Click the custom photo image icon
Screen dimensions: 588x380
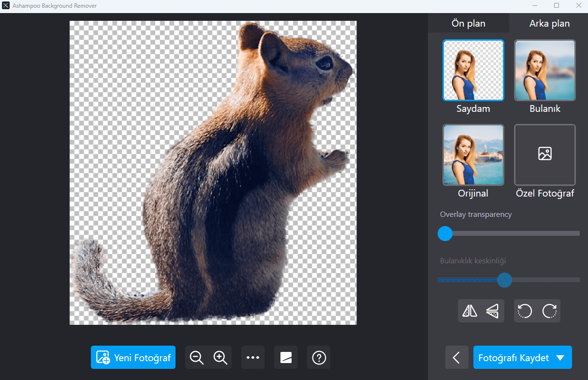coord(545,154)
